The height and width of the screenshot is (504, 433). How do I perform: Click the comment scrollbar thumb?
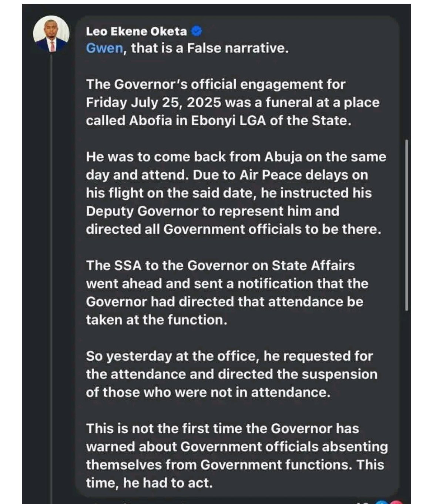click(x=407, y=225)
